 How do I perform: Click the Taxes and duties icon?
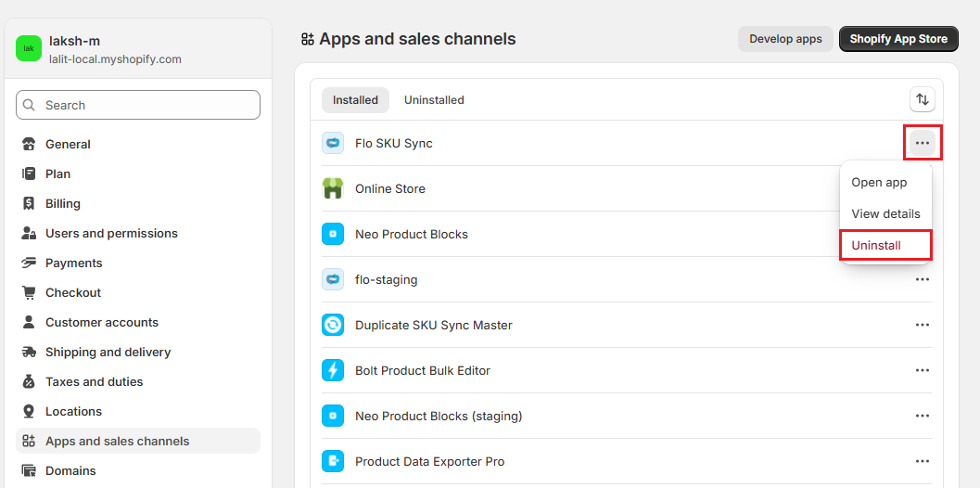coord(28,381)
